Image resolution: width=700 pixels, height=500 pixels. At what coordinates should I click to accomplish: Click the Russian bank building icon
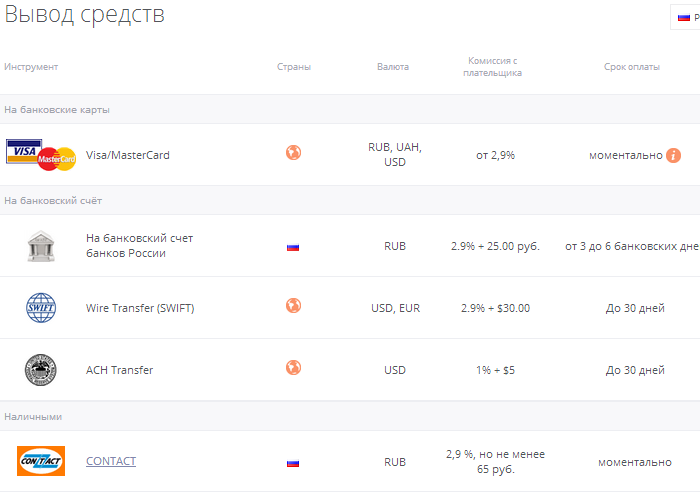(x=41, y=246)
